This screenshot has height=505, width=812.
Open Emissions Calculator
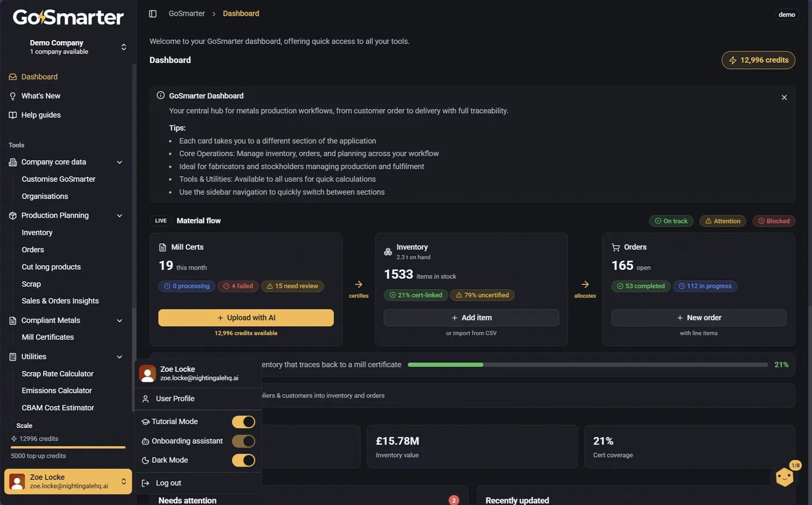57,391
